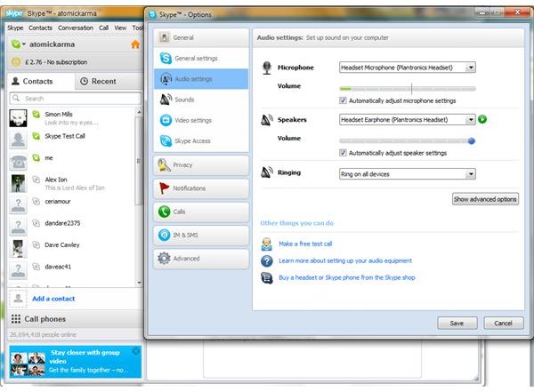
Task: Click Show advanced options button
Action: point(485,199)
